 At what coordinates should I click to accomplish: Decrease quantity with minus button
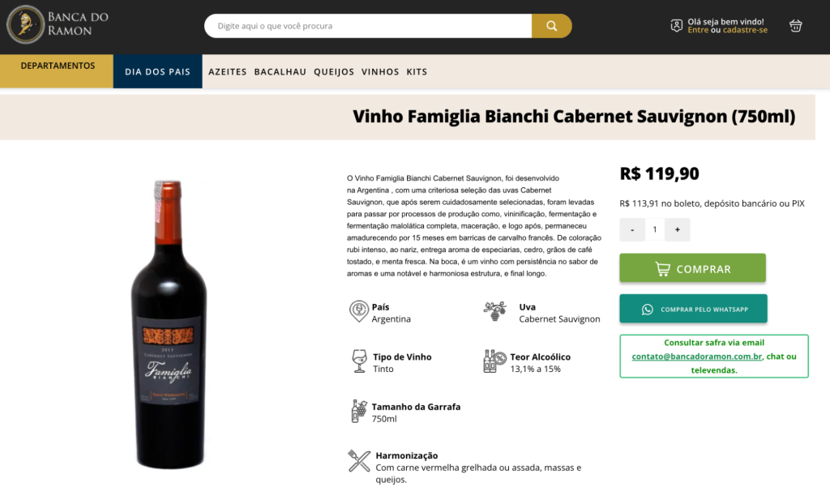632,230
